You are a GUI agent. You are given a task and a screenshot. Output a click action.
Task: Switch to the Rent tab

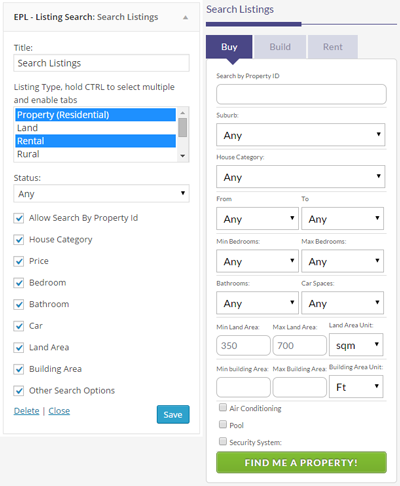[x=333, y=47]
